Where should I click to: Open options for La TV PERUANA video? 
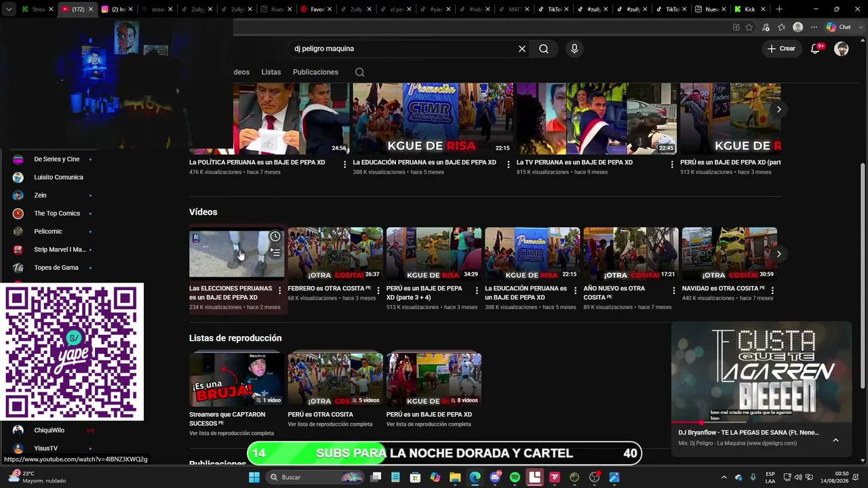[x=672, y=164]
